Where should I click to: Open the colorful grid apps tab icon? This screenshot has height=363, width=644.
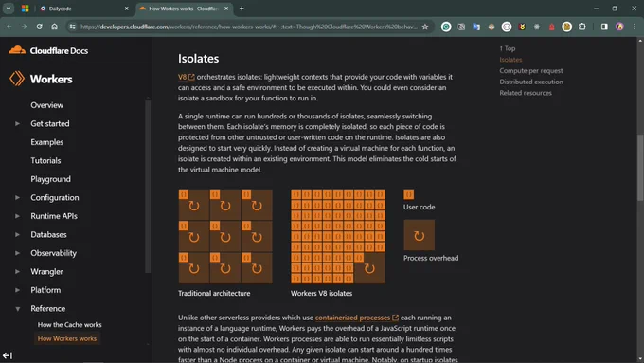coord(25,9)
